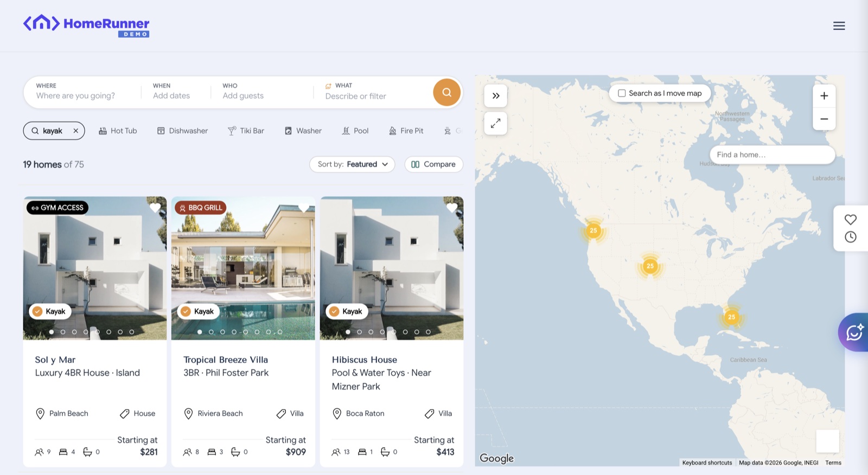Viewport: 868px width, 475px height.
Task: Click the Find a home search field
Action: point(772,155)
